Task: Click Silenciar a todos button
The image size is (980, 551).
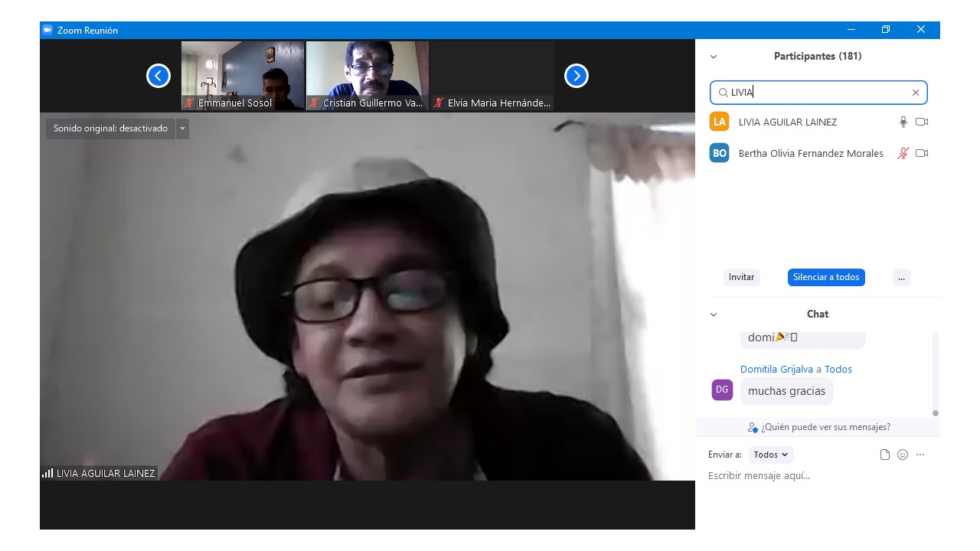Action: click(826, 277)
